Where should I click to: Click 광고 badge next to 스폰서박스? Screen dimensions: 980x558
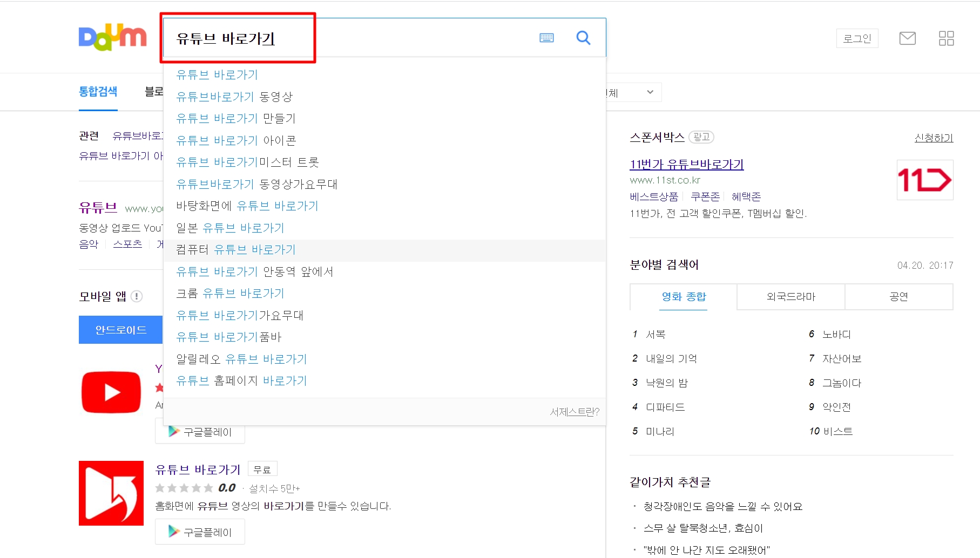coord(701,137)
